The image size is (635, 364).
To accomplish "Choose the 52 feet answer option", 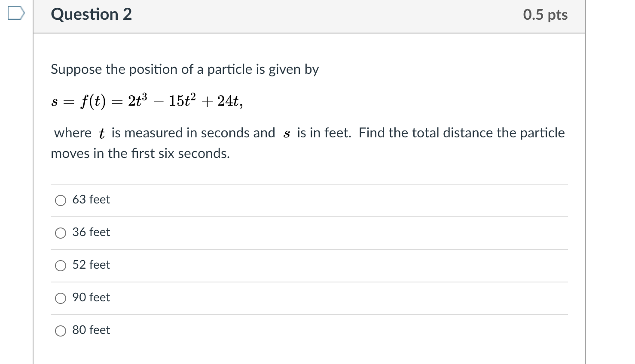I will (61, 266).
